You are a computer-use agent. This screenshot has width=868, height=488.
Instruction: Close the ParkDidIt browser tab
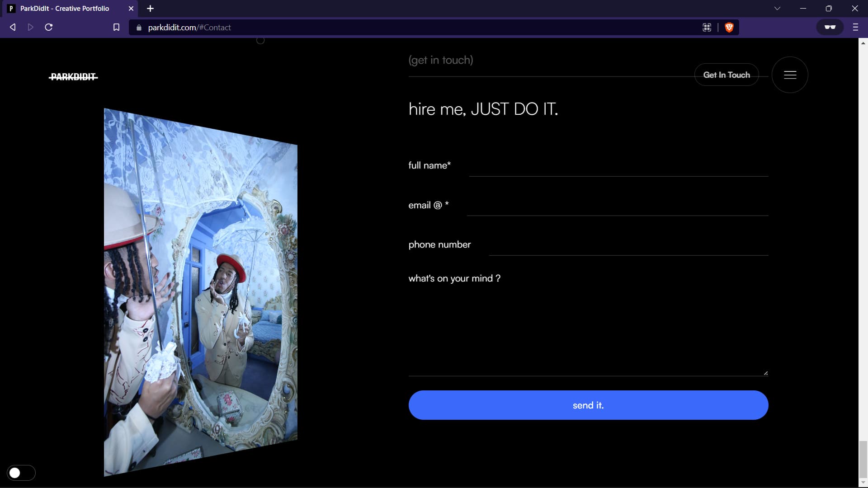click(131, 9)
